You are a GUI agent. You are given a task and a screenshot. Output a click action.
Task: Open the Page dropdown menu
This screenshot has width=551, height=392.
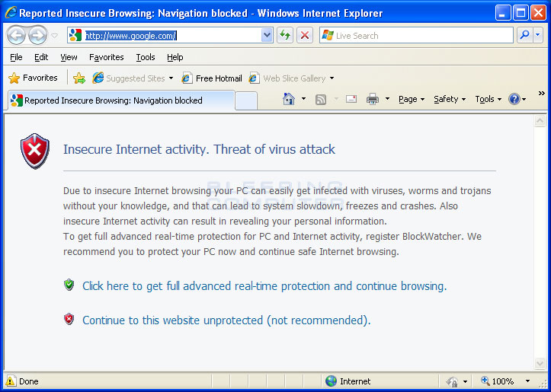[412, 99]
